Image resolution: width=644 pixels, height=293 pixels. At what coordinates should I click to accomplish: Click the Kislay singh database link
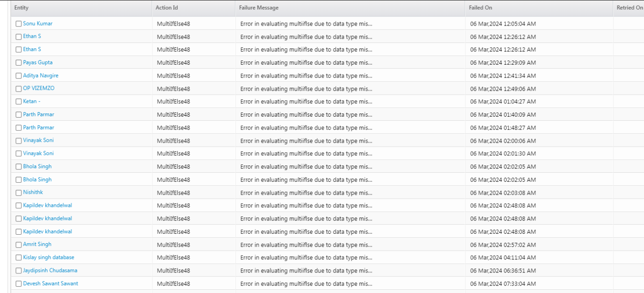point(48,257)
